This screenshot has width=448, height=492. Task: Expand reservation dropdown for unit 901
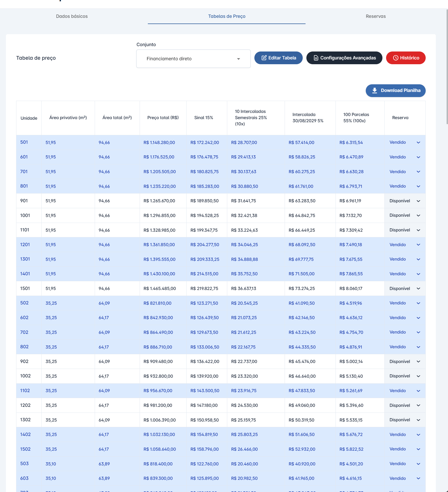[418, 201]
